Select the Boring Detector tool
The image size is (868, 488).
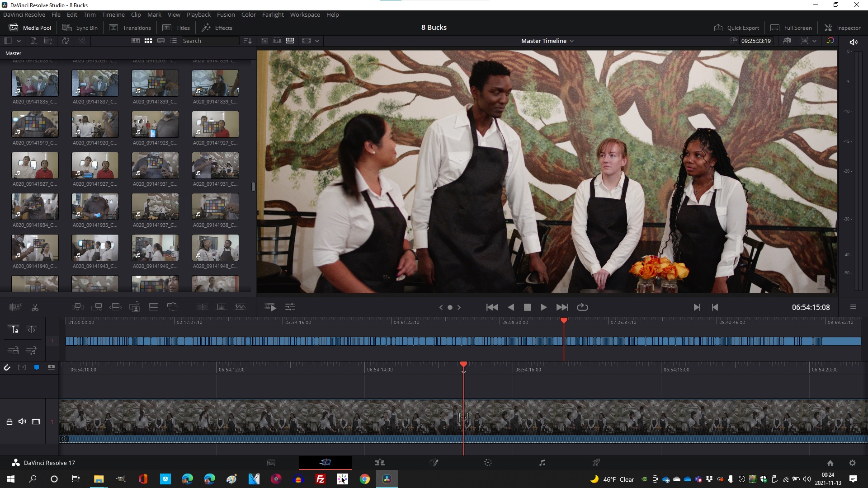15,307
